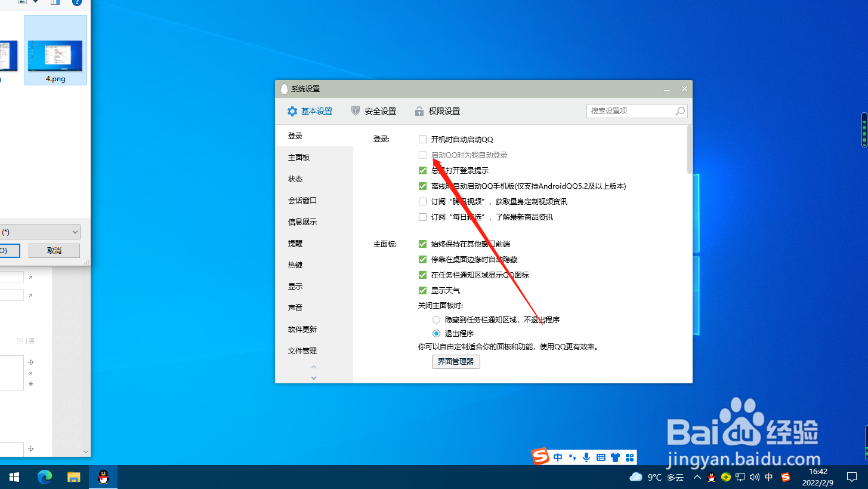868x489 pixels.
Task: Select 声音 in the settings sidebar
Action: pyautogui.click(x=314, y=308)
